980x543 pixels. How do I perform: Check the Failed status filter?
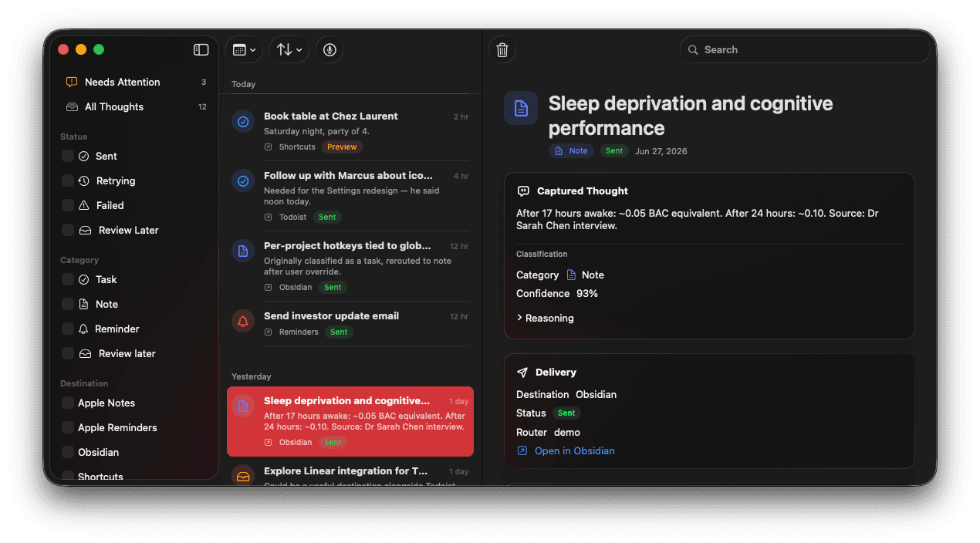(68, 205)
